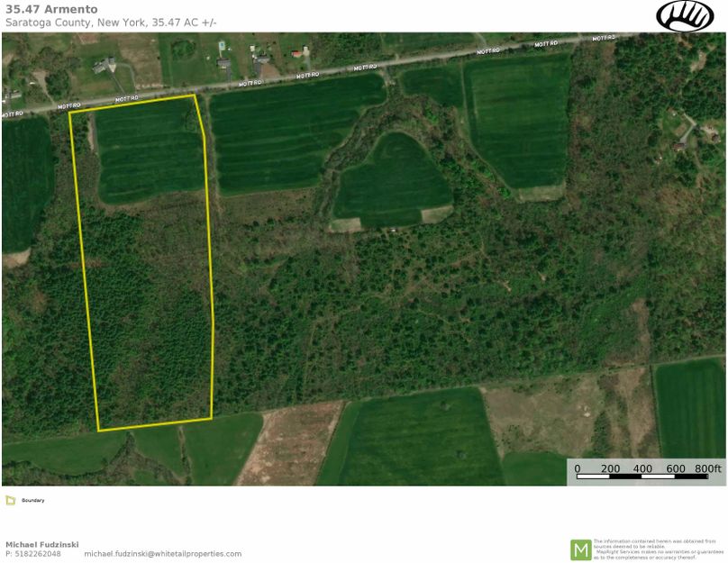Select the 35.47 Armento title text
The width and height of the screenshot is (728, 563).
[51, 9]
